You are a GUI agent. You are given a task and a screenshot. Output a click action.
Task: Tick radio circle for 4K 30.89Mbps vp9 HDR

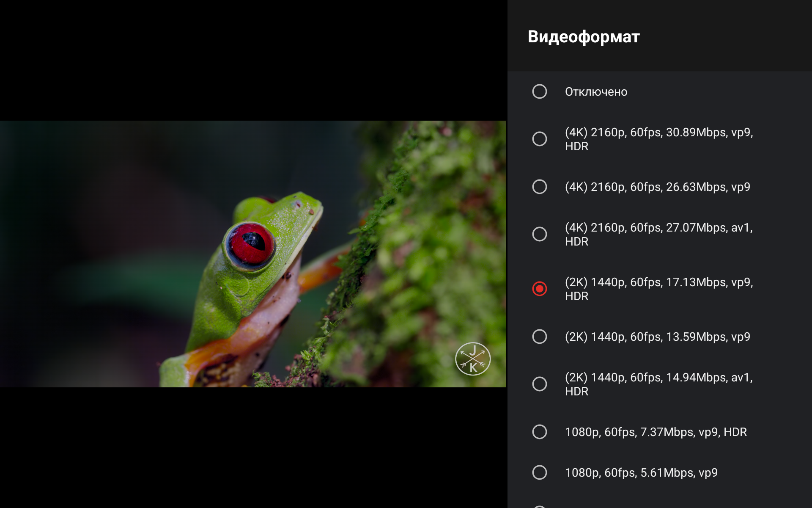539,139
